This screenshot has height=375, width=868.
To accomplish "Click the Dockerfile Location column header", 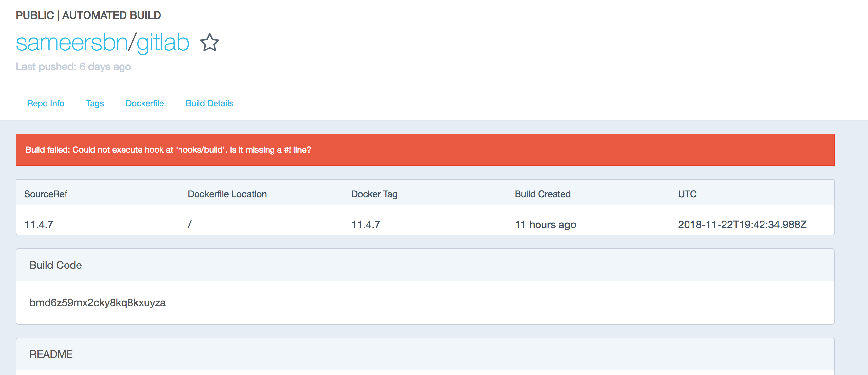I will 227,194.
